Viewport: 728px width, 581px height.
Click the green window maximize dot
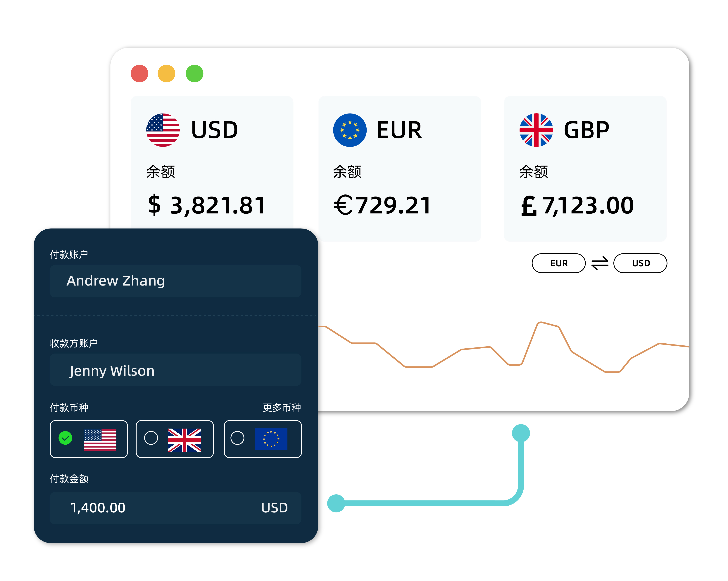[194, 74]
